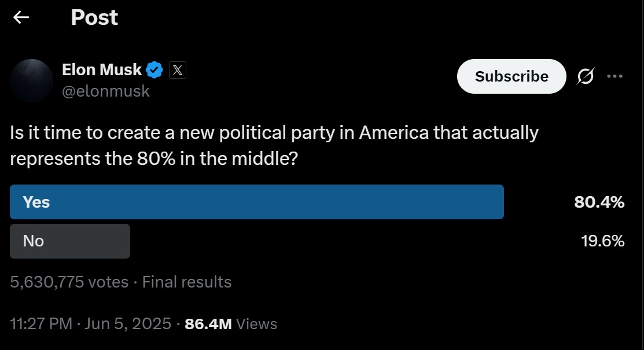This screenshot has width=644, height=350.
Task: Click the X affiliate badge icon
Action: 178,71
